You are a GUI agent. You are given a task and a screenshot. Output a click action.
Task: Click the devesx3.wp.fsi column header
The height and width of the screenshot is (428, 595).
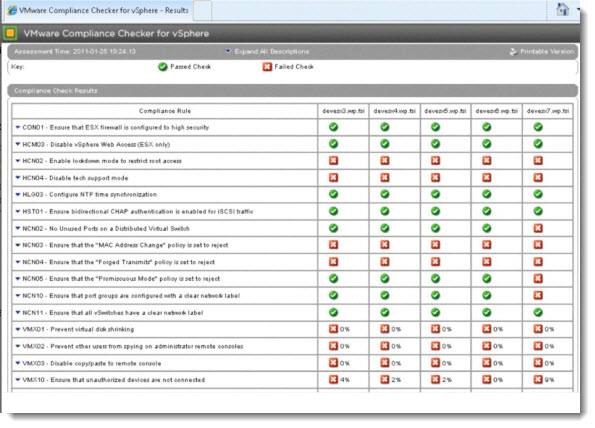(x=343, y=111)
